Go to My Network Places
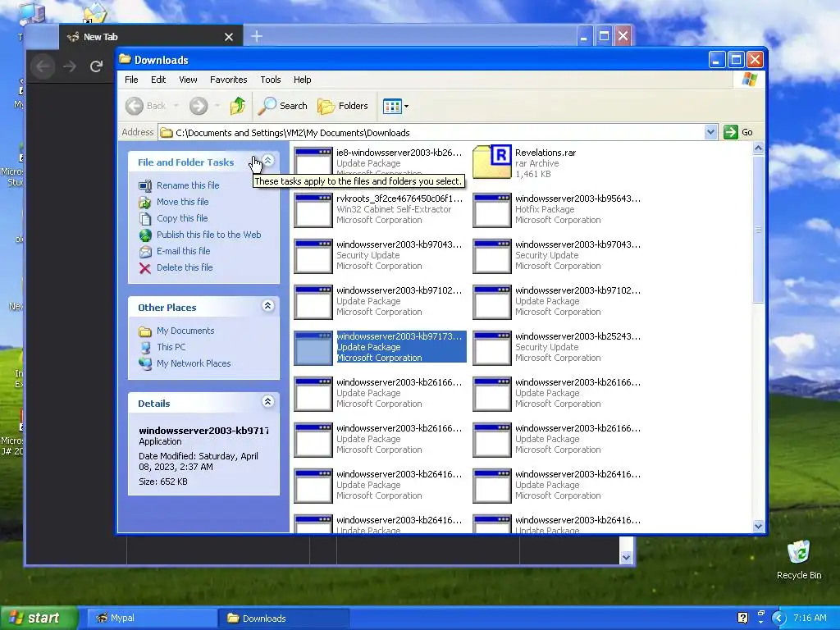The width and height of the screenshot is (840, 630). 194,363
